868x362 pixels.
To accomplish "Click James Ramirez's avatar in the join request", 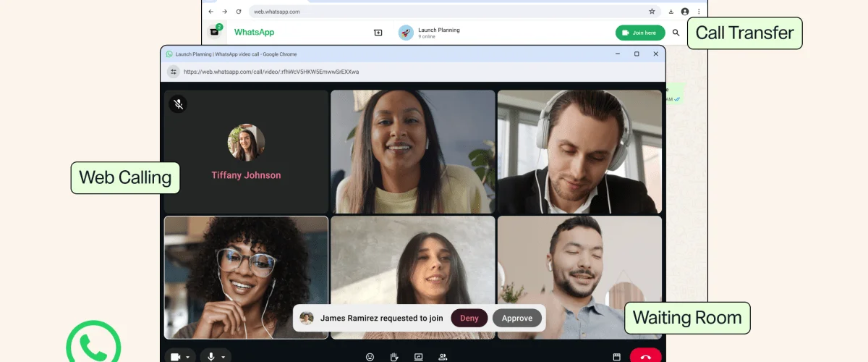I will (x=307, y=318).
